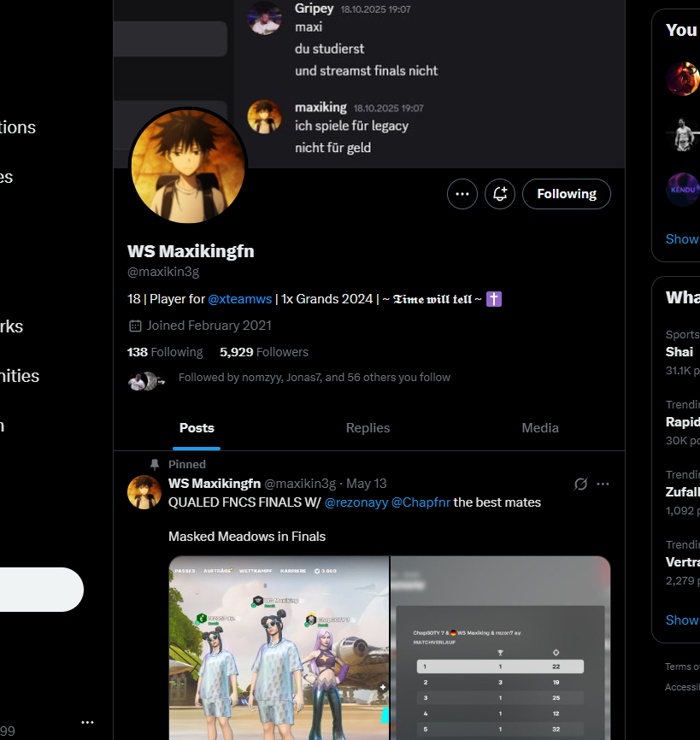
Task: Open the @rezonayy mention link
Action: (356, 502)
